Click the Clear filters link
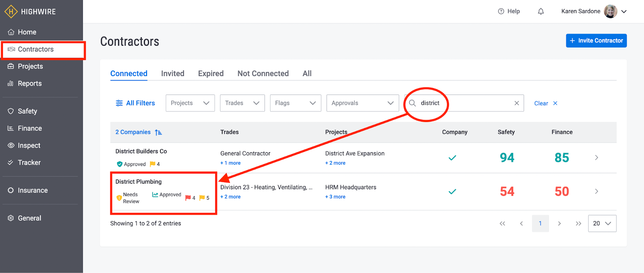Viewport: 644px width, 273px height. (x=546, y=103)
